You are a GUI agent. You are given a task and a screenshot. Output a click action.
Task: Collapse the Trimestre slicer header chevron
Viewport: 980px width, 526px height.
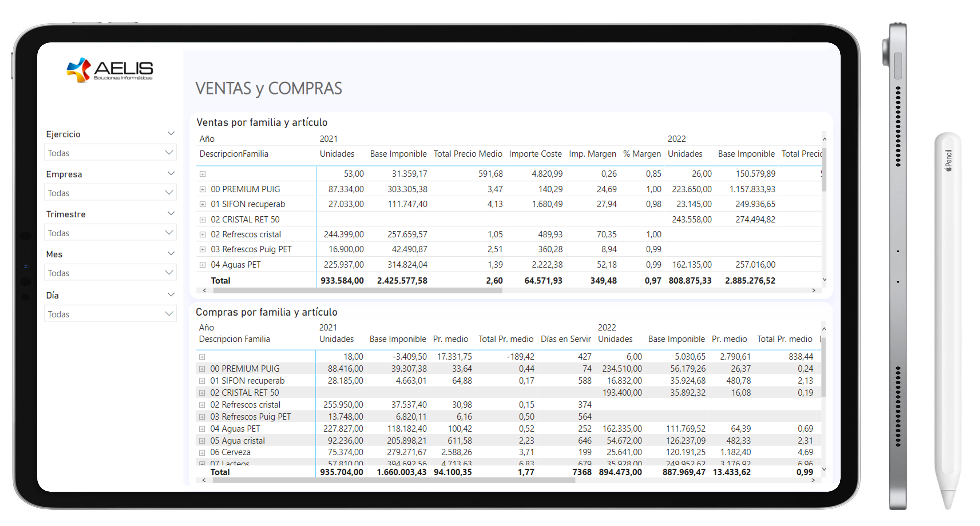click(x=171, y=213)
